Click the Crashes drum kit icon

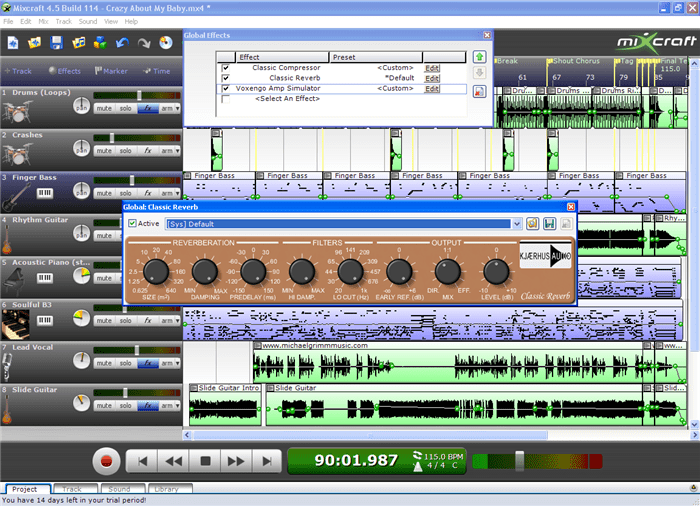point(17,154)
